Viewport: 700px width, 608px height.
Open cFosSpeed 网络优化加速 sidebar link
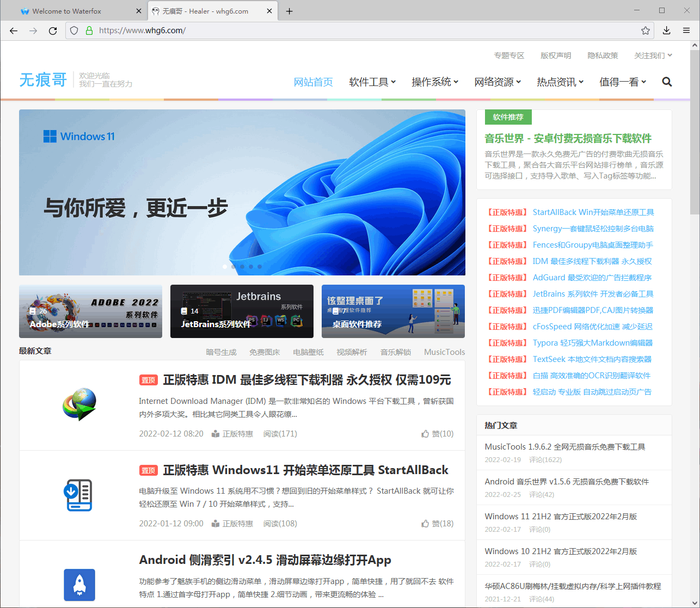coord(592,327)
